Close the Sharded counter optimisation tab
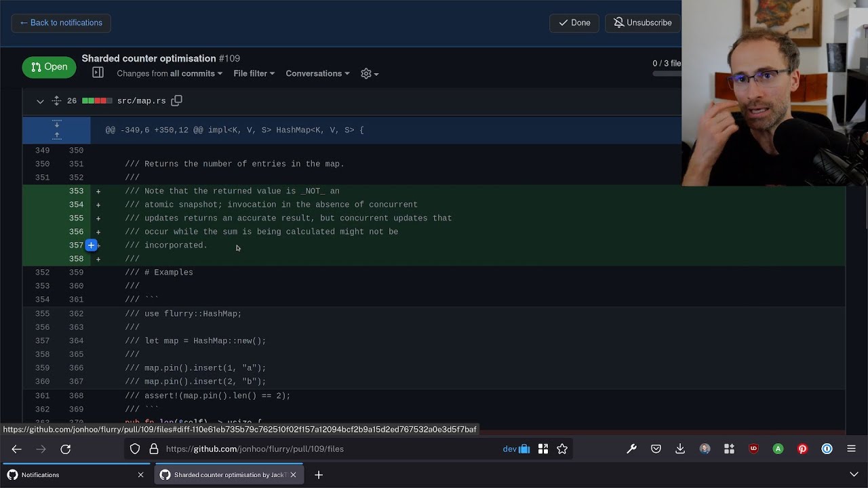This screenshot has width=868, height=488. click(x=293, y=475)
